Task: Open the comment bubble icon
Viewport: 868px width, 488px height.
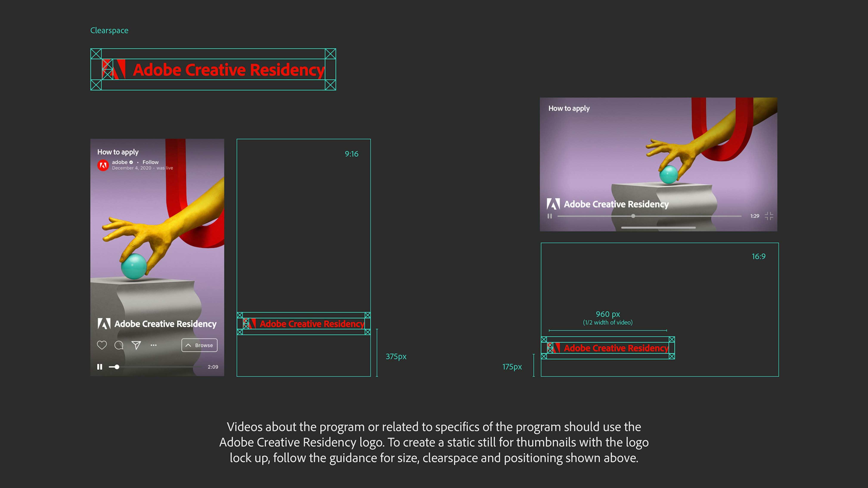Action: pyautogui.click(x=119, y=345)
